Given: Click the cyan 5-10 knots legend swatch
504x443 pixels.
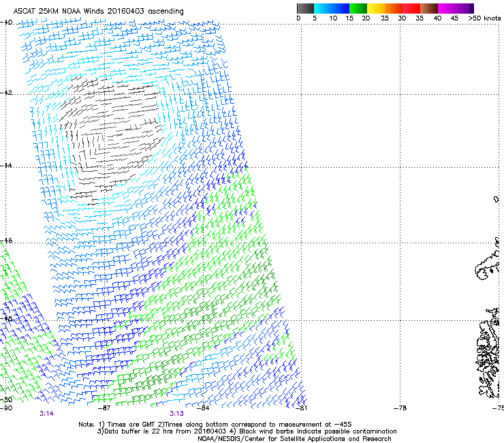Looking at the screenshot, I should point(322,8).
